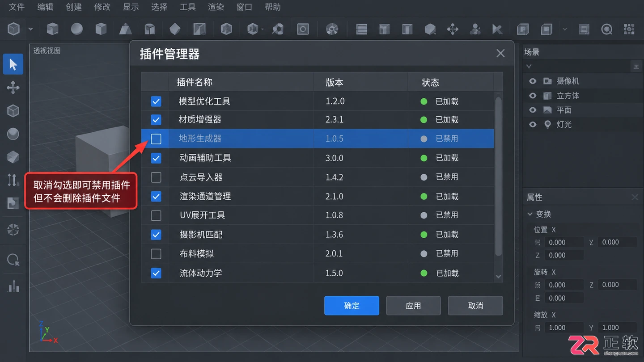
Task: Click the 渲染通道管理 plugin row name
Action: 205,196
